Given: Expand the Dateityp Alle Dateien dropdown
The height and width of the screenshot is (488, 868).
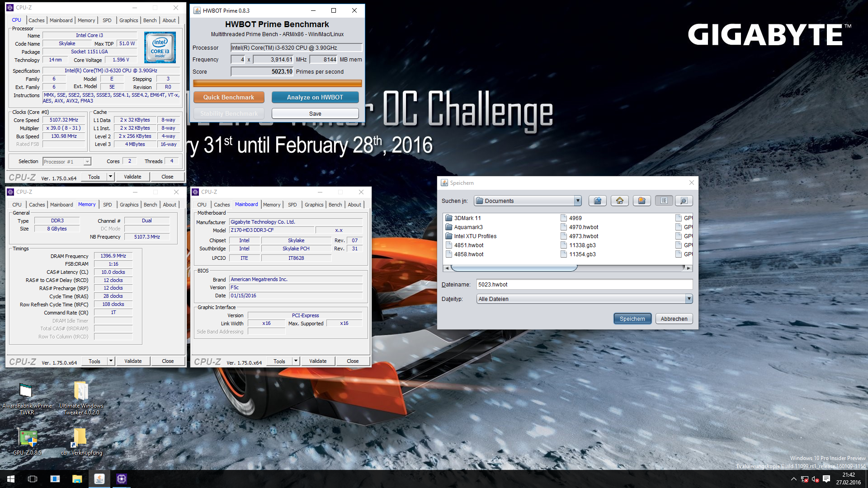Looking at the screenshot, I should (x=689, y=299).
